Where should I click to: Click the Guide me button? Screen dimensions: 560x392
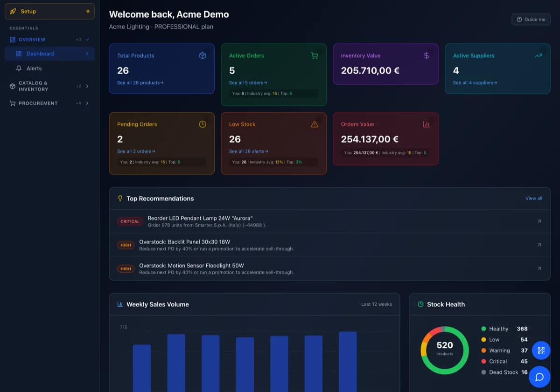point(531,19)
